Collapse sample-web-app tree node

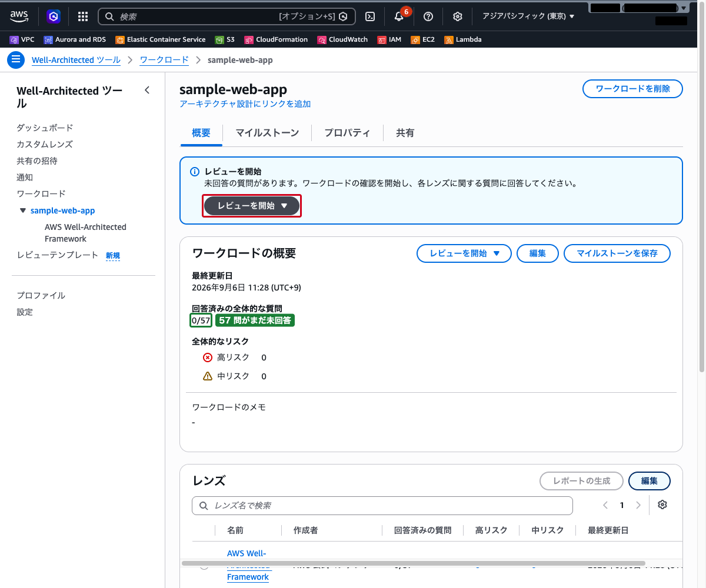[23, 211]
